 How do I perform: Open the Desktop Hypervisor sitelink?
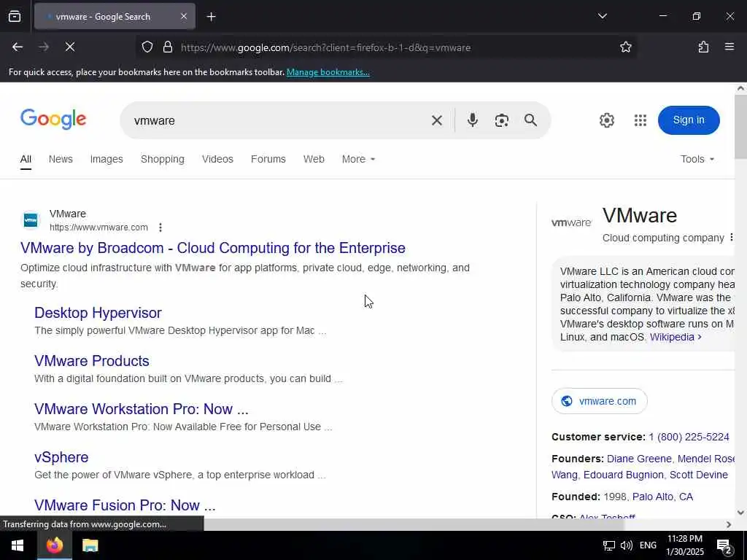[98, 313]
